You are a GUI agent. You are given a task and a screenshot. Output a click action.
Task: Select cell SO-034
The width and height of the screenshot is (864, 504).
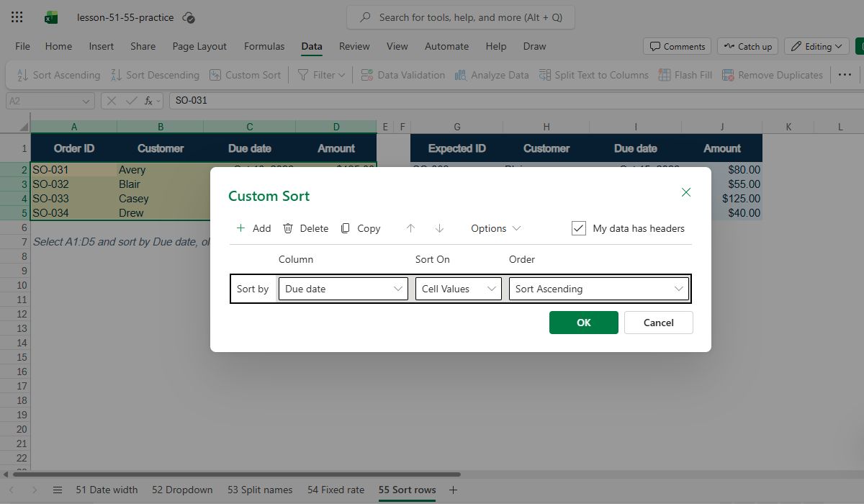click(x=74, y=213)
